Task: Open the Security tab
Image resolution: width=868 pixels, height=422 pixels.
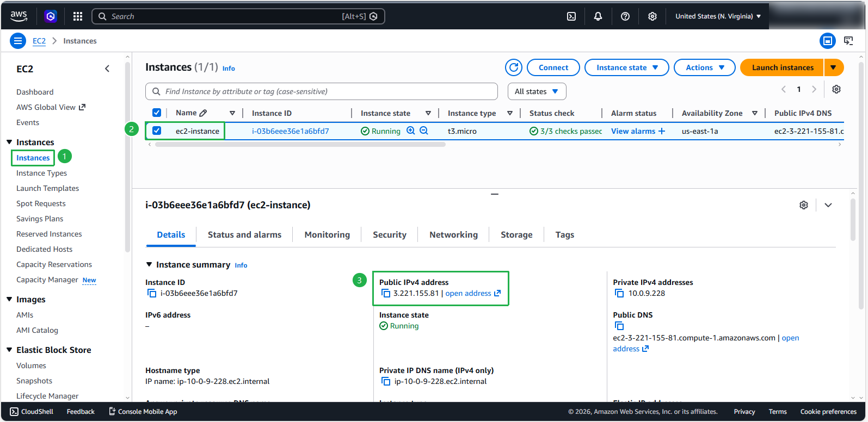Action: pyautogui.click(x=390, y=235)
